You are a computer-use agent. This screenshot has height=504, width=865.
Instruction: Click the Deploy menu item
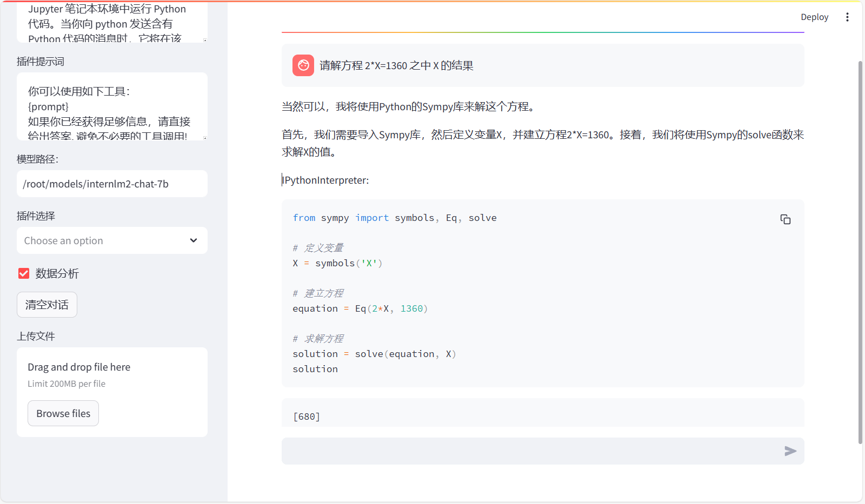pos(814,17)
